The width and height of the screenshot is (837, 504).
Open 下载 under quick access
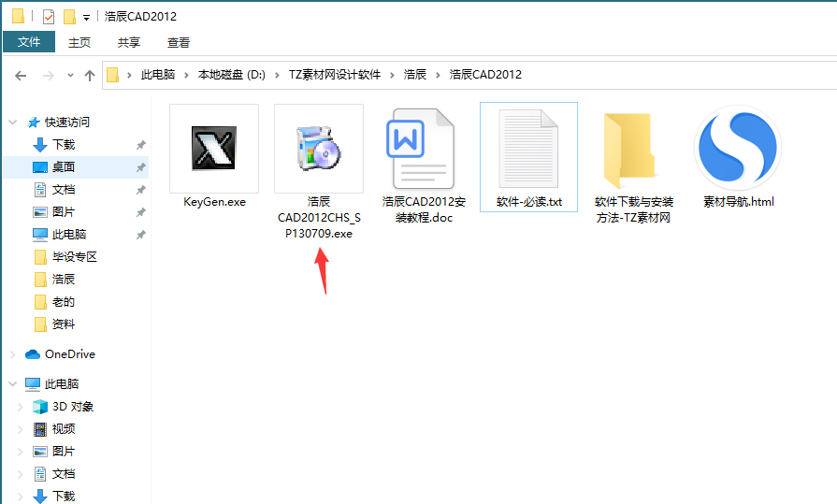[64, 145]
